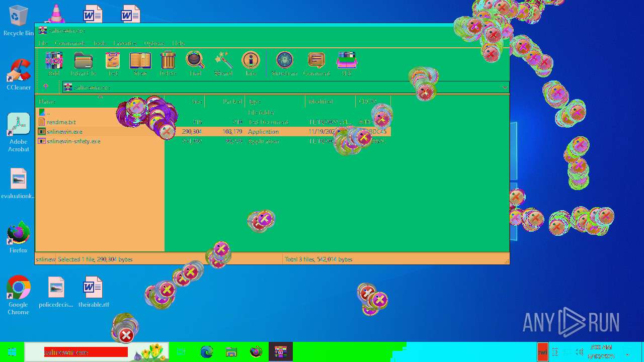Click the Test archive icon
This screenshot has height=362, width=644.
point(113,63)
